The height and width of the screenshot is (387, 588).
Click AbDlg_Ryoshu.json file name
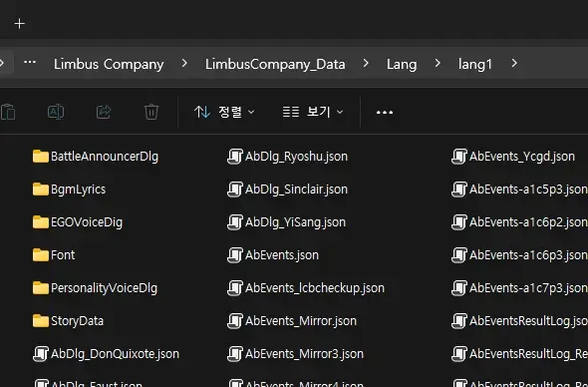[296, 157]
